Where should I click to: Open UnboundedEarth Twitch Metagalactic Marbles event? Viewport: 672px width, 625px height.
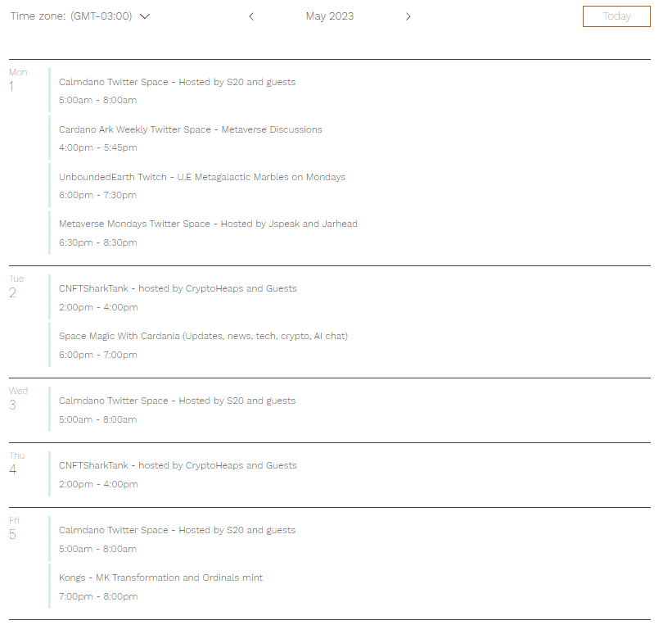(x=202, y=177)
